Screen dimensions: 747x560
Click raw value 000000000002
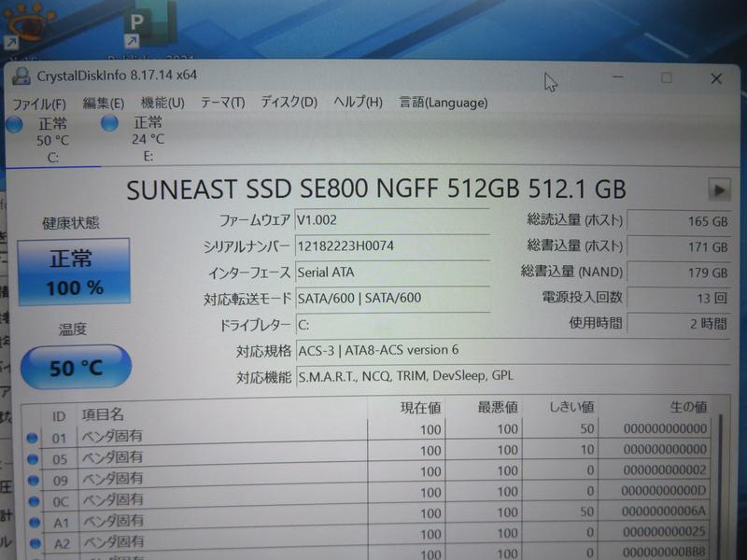pyautogui.click(x=665, y=470)
